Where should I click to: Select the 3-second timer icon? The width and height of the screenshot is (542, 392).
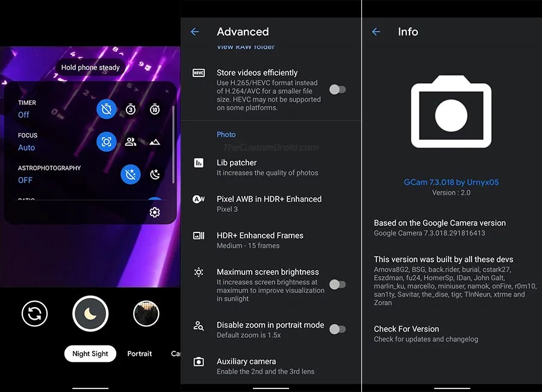(131, 109)
